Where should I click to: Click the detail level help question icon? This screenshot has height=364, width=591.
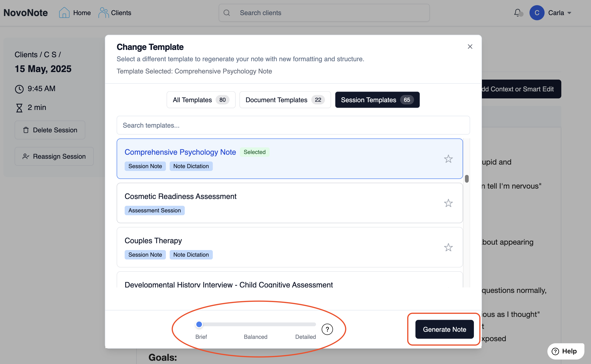tap(327, 329)
